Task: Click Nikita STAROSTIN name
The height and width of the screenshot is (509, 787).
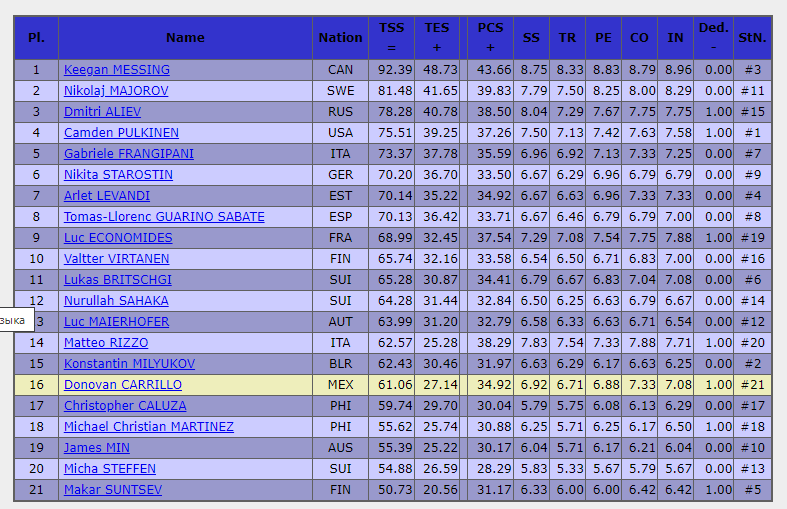Action: (118, 175)
